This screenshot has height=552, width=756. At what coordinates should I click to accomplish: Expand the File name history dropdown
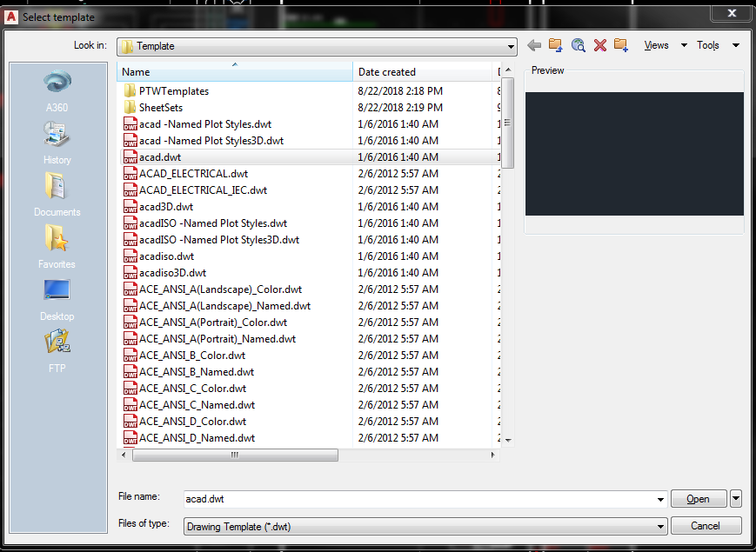[x=659, y=498]
